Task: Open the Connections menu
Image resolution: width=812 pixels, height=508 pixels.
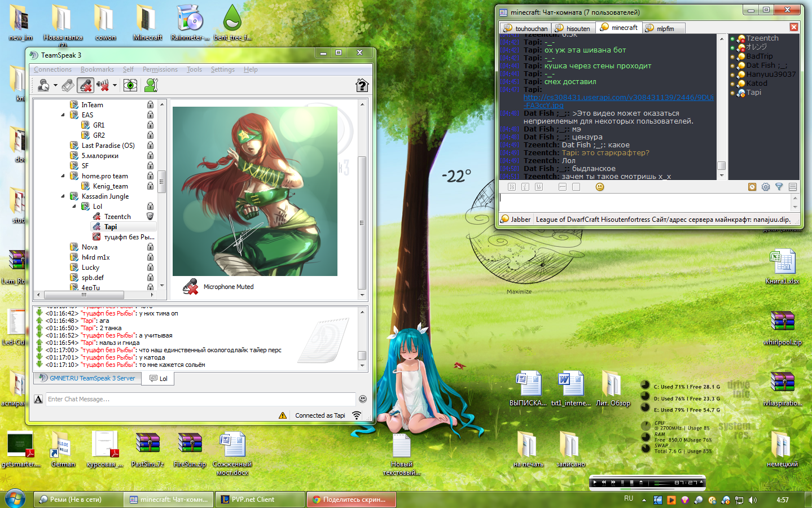Action: pyautogui.click(x=52, y=69)
